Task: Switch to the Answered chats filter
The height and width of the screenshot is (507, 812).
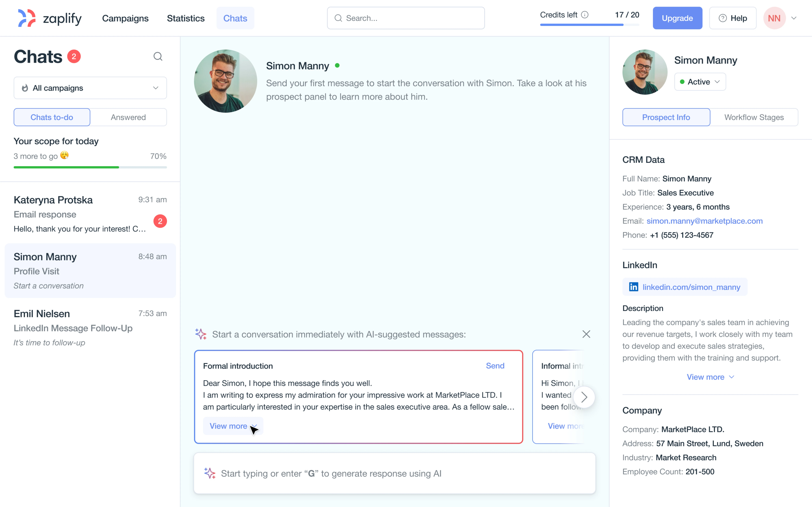Action: (128, 117)
